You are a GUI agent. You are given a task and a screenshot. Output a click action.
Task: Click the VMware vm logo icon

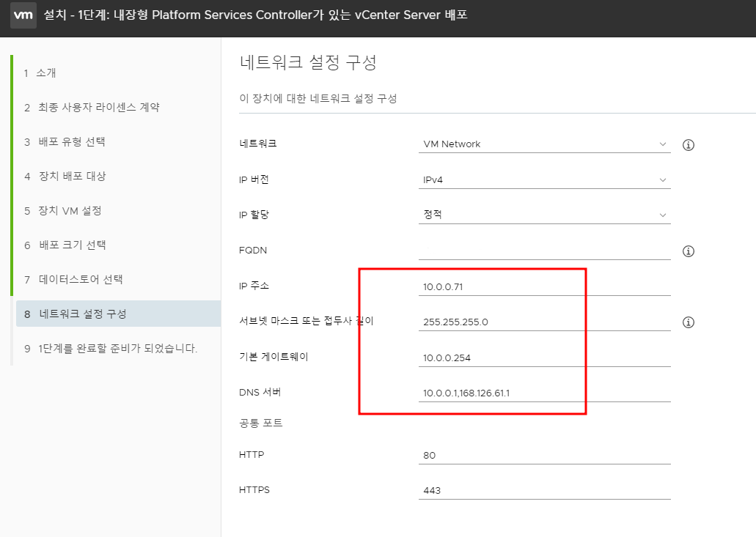click(23, 15)
